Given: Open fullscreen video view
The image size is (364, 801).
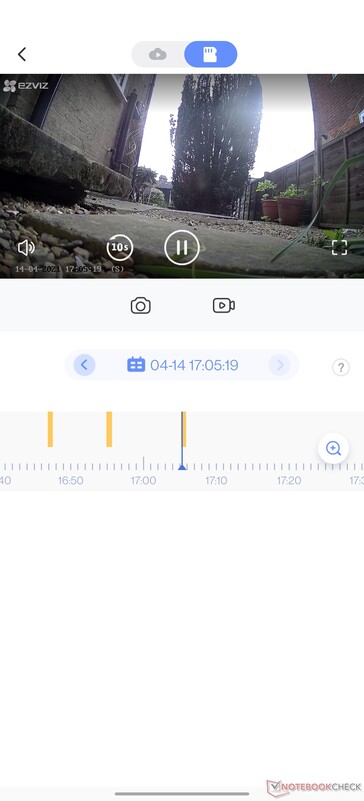Looking at the screenshot, I should (339, 248).
